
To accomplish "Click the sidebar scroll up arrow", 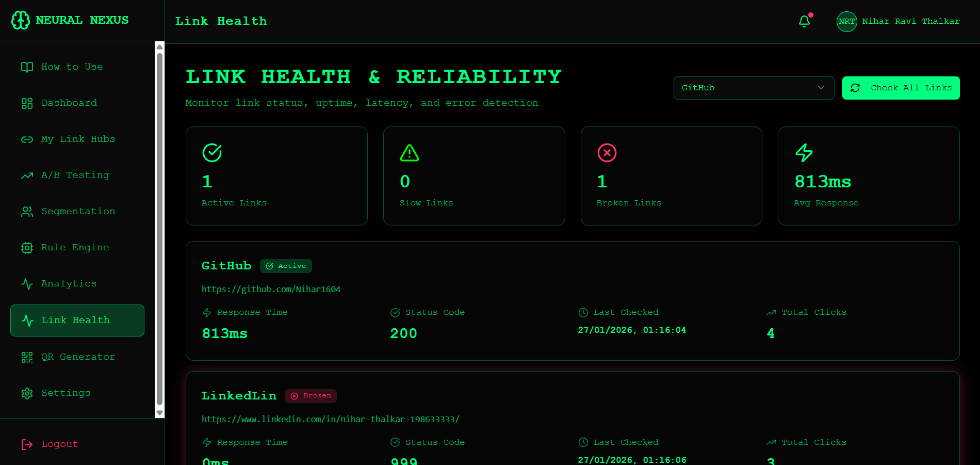I will click(x=159, y=46).
